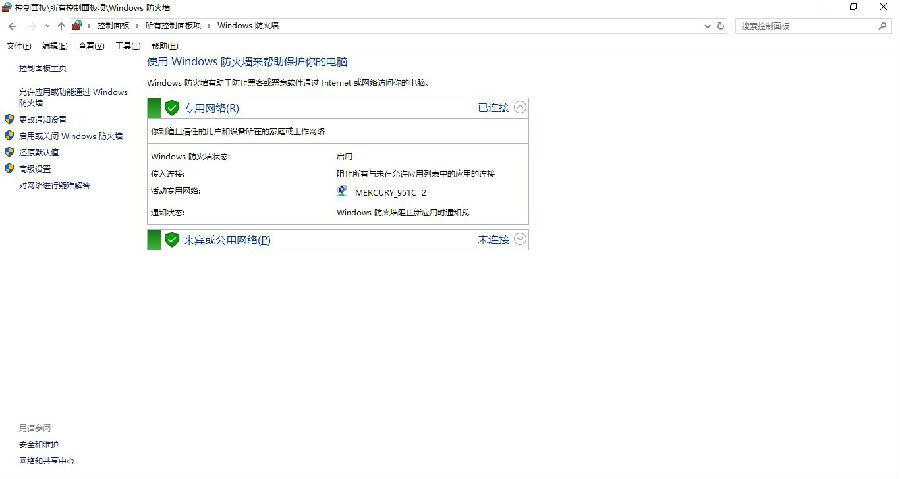This screenshot has height=479, width=900.
Task: Expand the 来宾或公用网络 section chevron
Action: [519, 240]
